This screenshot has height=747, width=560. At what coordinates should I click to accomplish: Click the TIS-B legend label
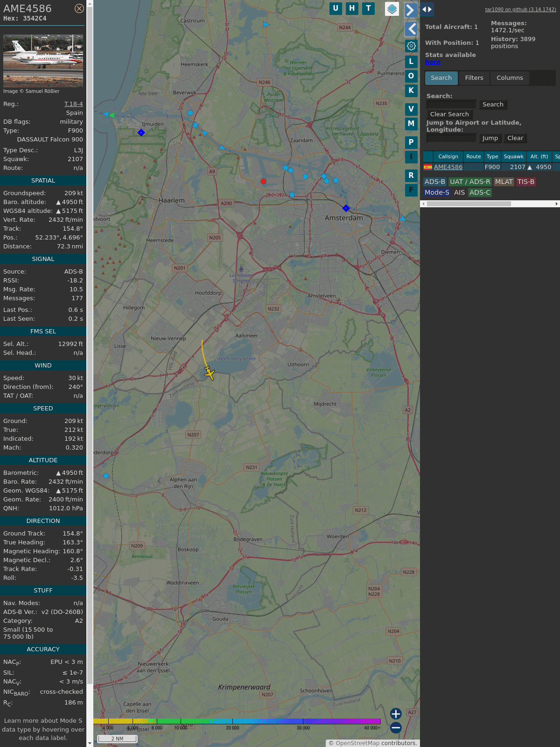click(x=526, y=182)
